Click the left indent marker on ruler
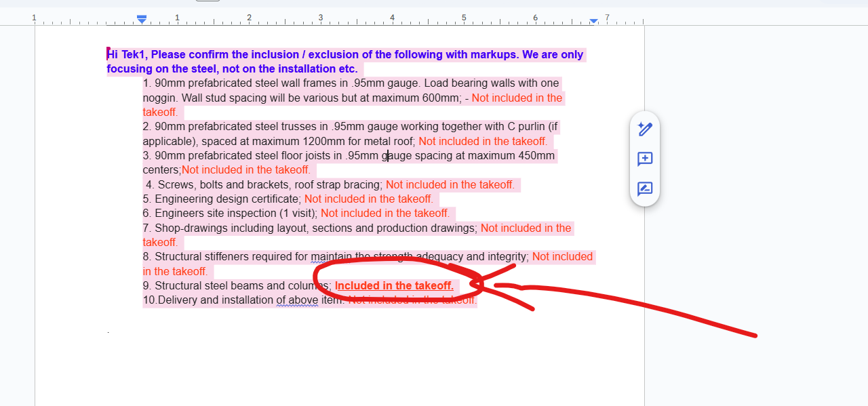This screenshot has height=406, width=868. click(142, 20)
